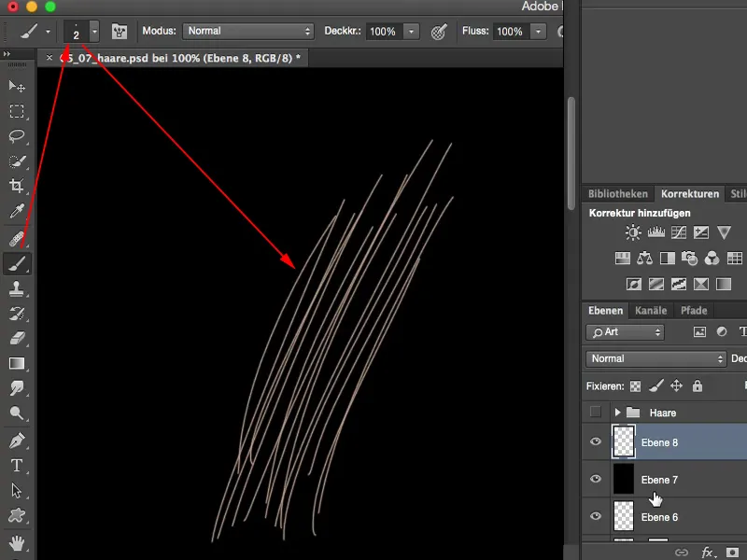This screenshot has width=747, height=560.
Task: Expand the collapsed toolbox double arrow
Action: point(7,54)
